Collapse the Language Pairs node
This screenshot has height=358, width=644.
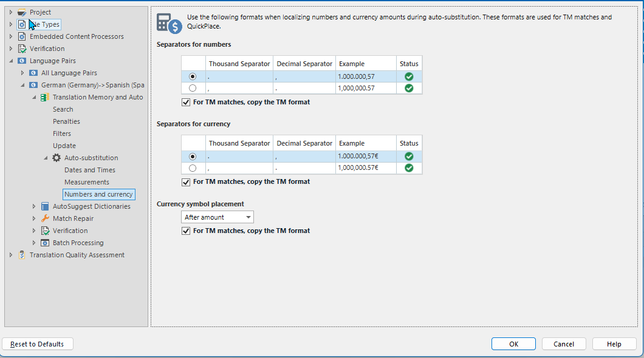tap(11, 61)
